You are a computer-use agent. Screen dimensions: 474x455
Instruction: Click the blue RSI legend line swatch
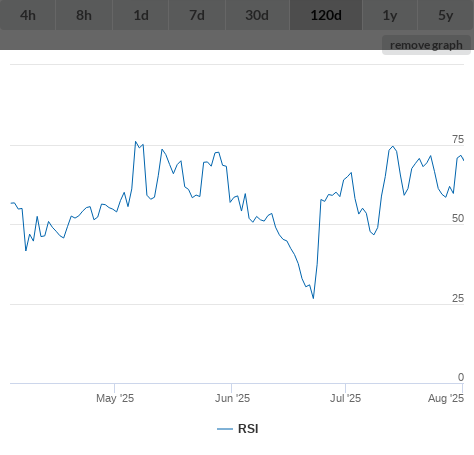click(x=225, y=429)
